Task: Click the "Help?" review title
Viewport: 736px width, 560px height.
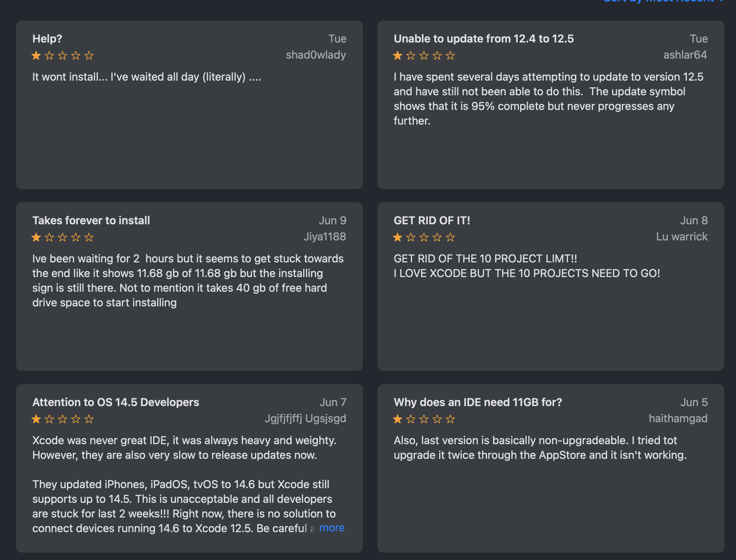Action: click(x=47, y=39)
